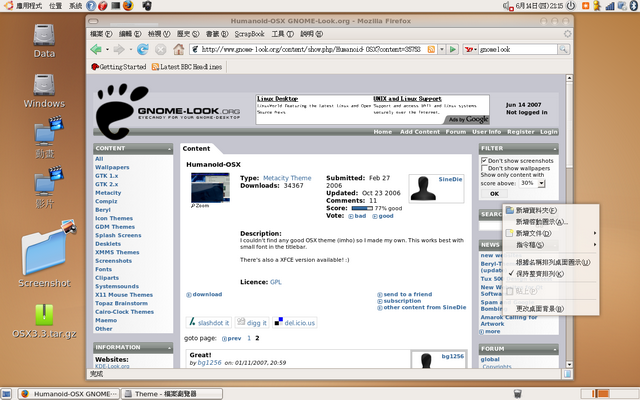Click the volume icon in top panel

point(508,6)
